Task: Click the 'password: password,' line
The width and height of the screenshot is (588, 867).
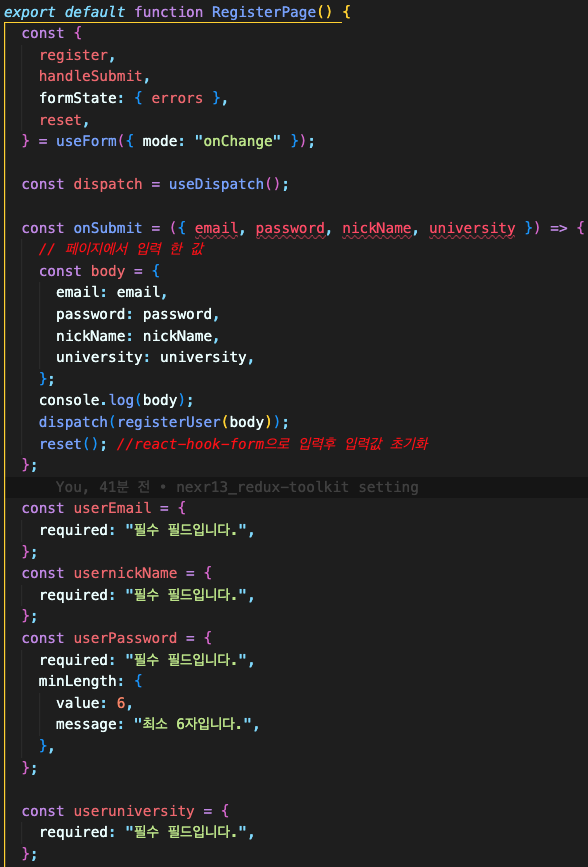Action: point(138,314)
